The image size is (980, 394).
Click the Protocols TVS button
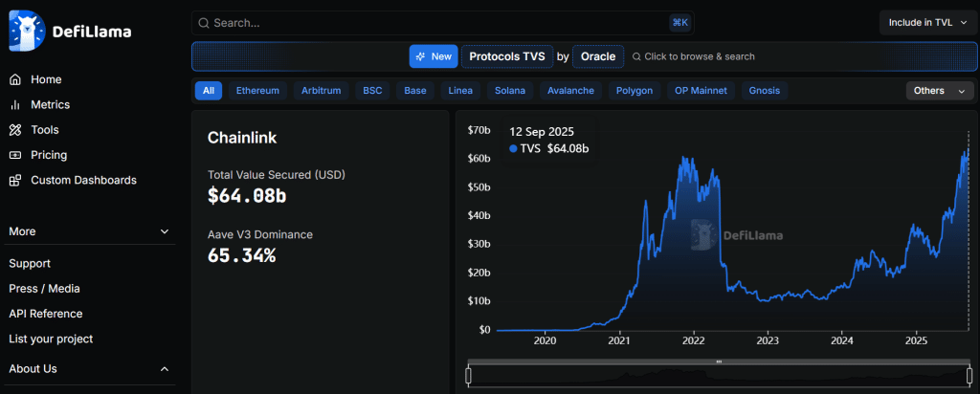pos(506,56)
